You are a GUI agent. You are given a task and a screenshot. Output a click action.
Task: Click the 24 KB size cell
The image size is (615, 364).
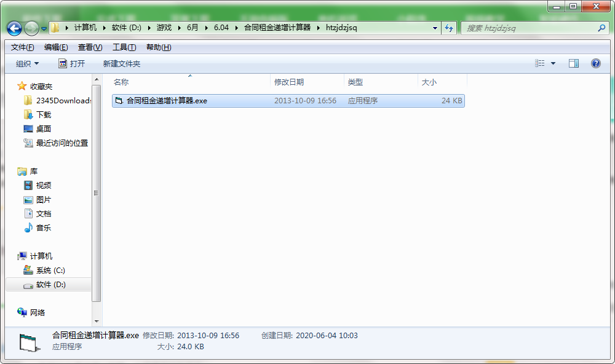(x=452, y=101)
